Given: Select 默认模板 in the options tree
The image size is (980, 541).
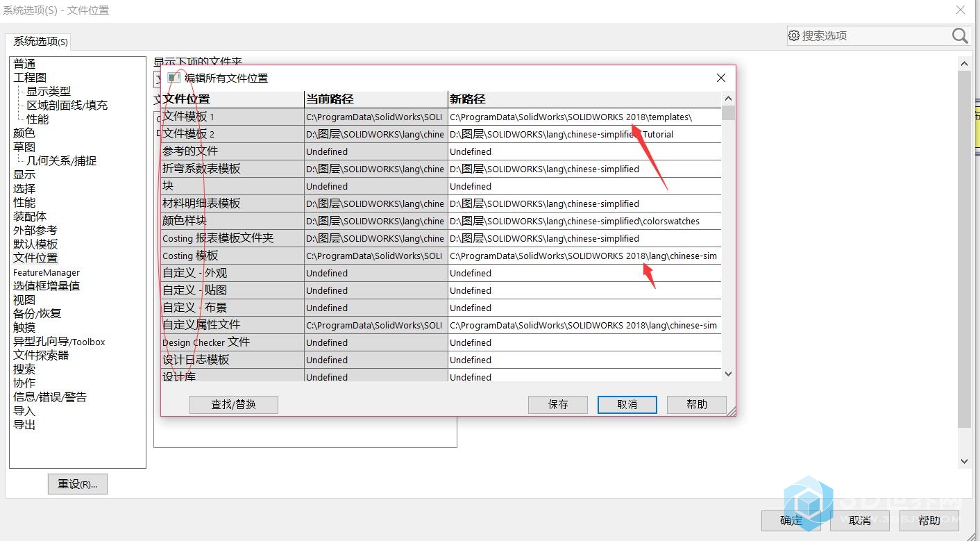Looking at the screenshot, I should 35,244.
